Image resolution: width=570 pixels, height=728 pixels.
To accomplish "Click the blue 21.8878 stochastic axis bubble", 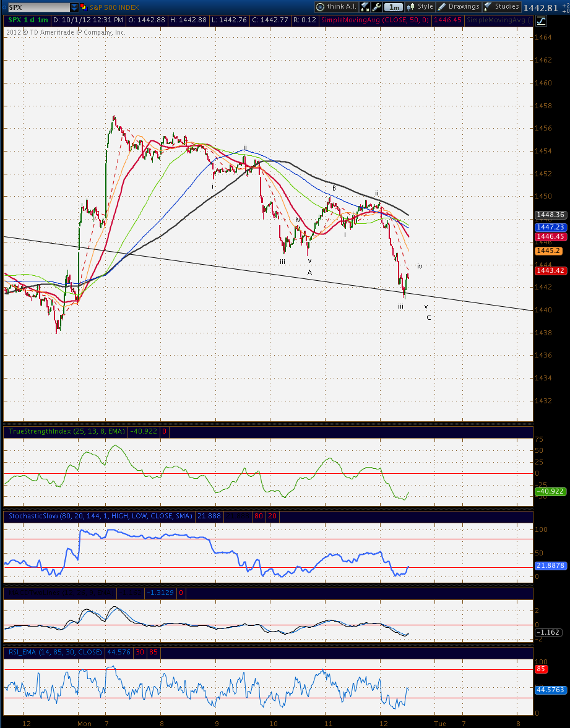I will pos(550,565).
